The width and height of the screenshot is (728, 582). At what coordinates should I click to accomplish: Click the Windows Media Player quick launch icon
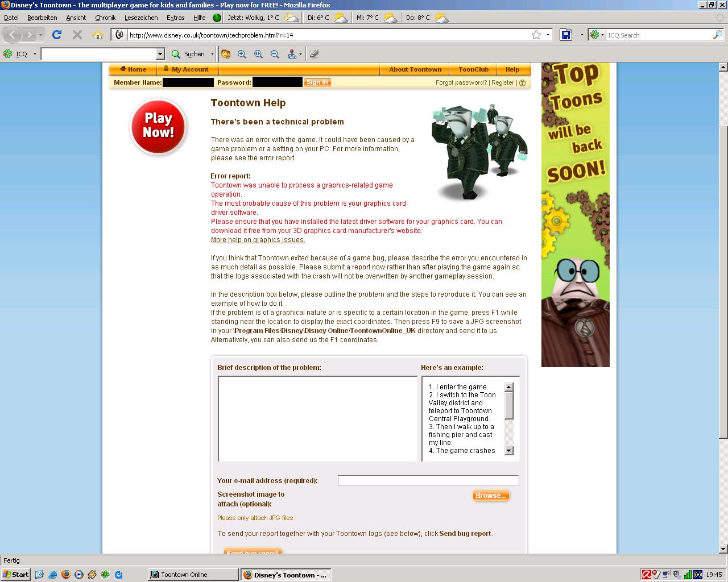78,575
